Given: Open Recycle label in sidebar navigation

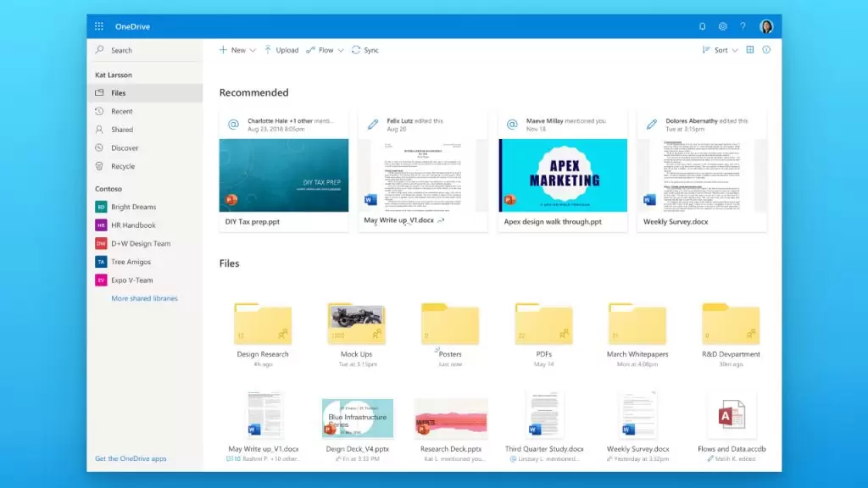Looking at the screenshot, I should (x=123, y=166).
